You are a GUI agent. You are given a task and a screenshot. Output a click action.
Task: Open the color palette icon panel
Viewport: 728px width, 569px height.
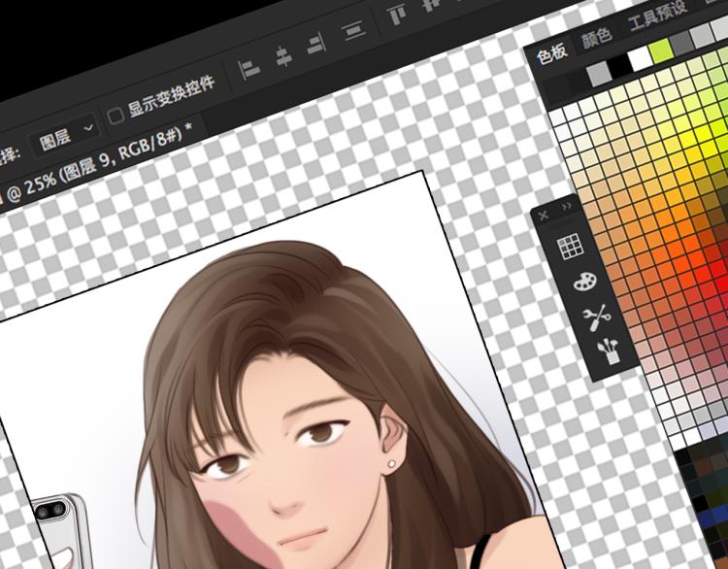[583, 283]
